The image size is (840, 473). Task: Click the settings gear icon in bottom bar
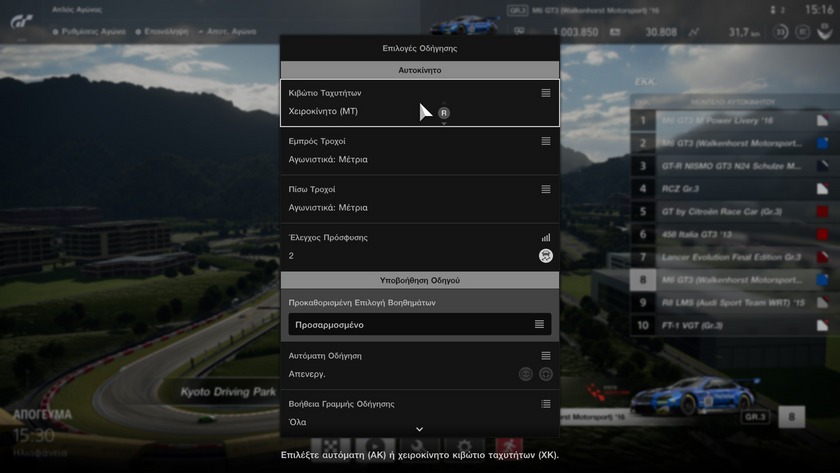[464, 445]
